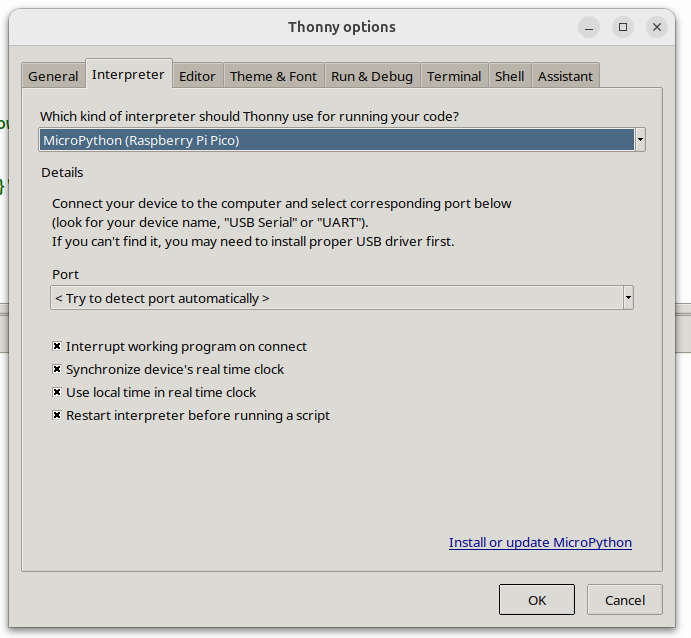Viewport: 691px width, 638px height.
Task: Open the Shell tab
Action: point(509,76)
